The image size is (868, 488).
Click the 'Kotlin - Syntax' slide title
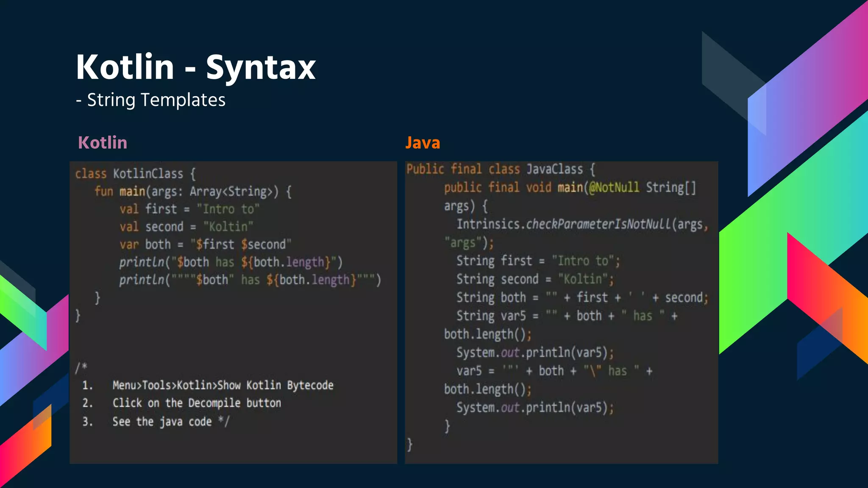[195, 67]
